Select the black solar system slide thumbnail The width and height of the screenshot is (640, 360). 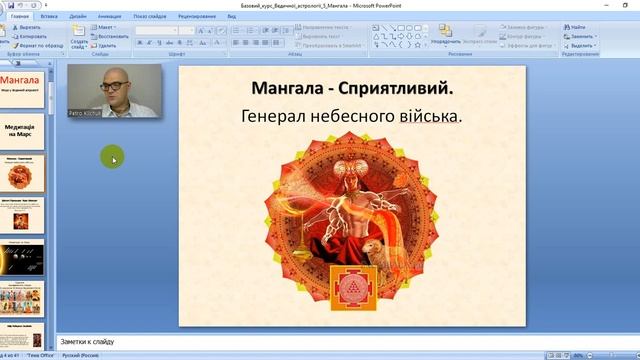(21, 257)
